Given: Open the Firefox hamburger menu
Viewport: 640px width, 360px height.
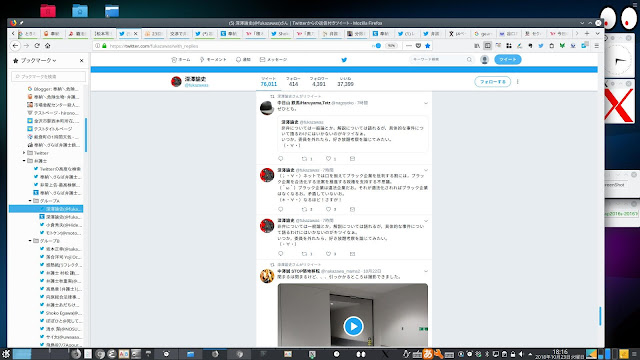Looking at the screenshot, I should pyautogui.click(x=597, y=46).
